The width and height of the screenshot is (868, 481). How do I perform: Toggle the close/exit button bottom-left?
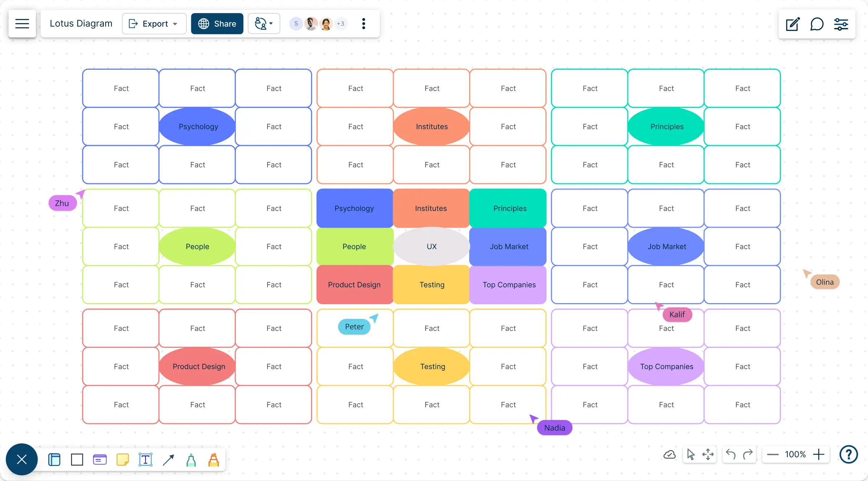(x=22, y=459)
